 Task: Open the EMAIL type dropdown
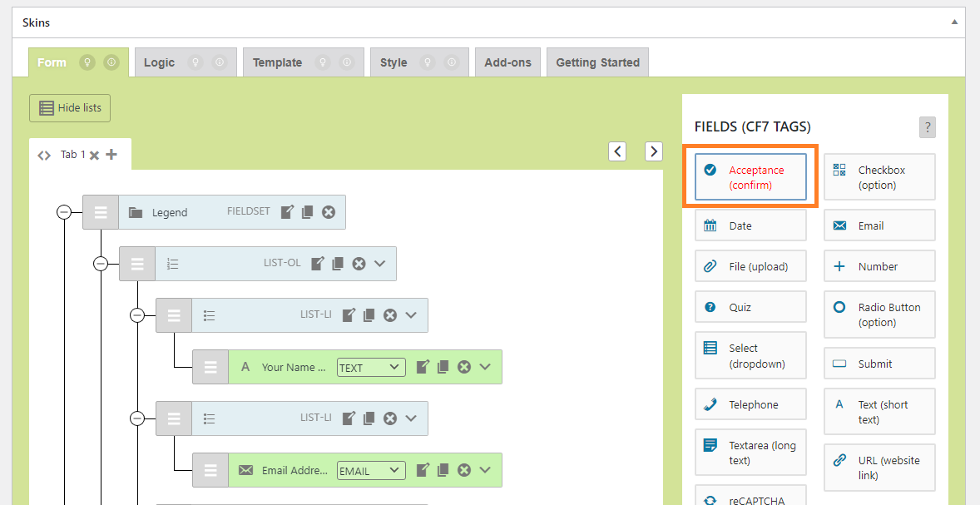click(x=370, y=470)
